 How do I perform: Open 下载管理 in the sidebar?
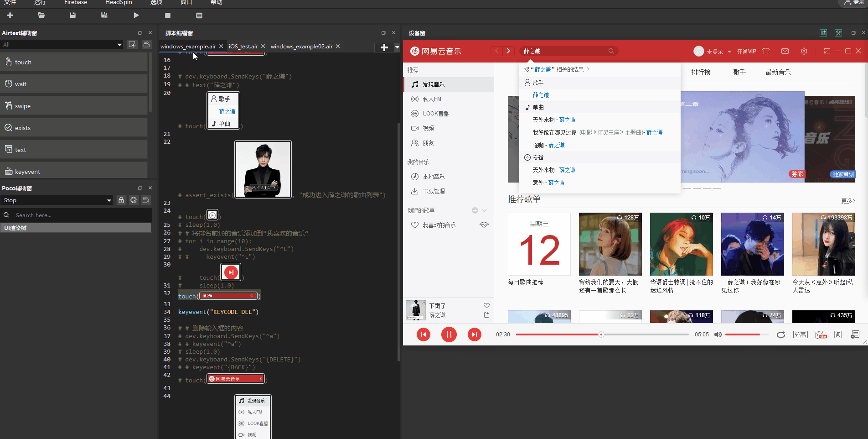449,191
